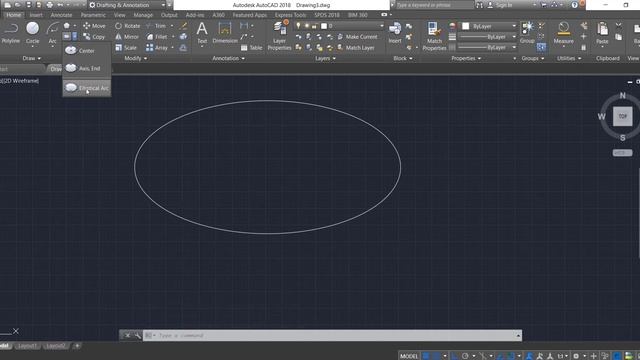
Task: Click the print icon in quick access toolbar
Action: (49, 5)
